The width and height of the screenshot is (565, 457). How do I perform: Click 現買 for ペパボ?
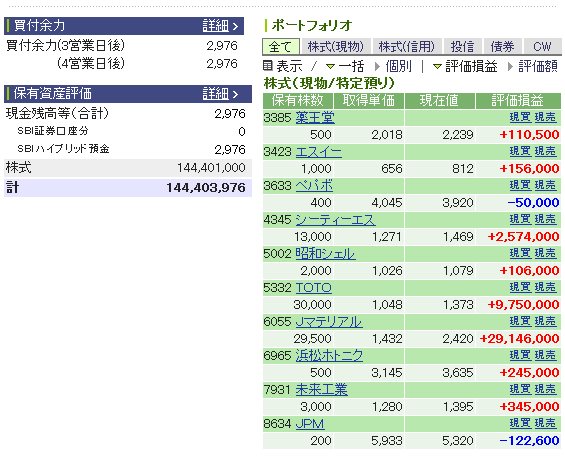[x=520, y=185]
